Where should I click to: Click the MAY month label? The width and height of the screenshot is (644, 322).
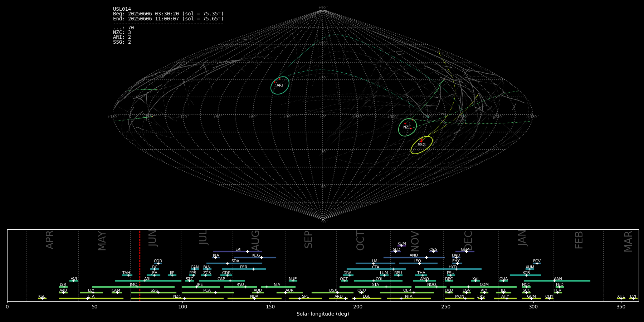102,241
